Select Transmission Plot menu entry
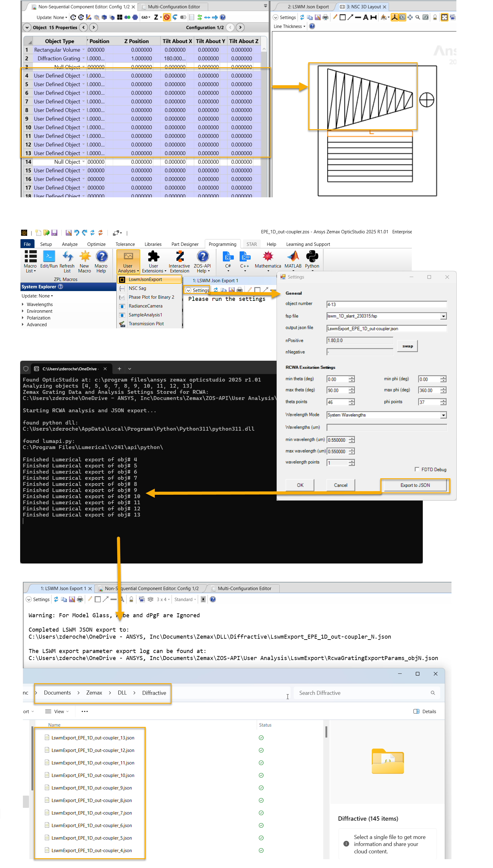Screen dimensions: 493x868 (149, 323)
